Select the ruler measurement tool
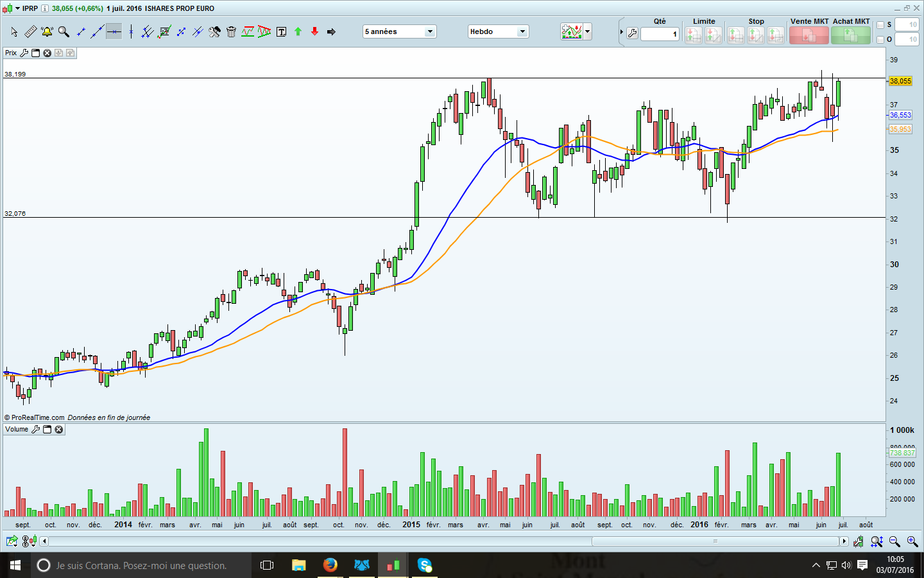Image resolution: width=924 pixels, height=578 pixels. (30, 31)
